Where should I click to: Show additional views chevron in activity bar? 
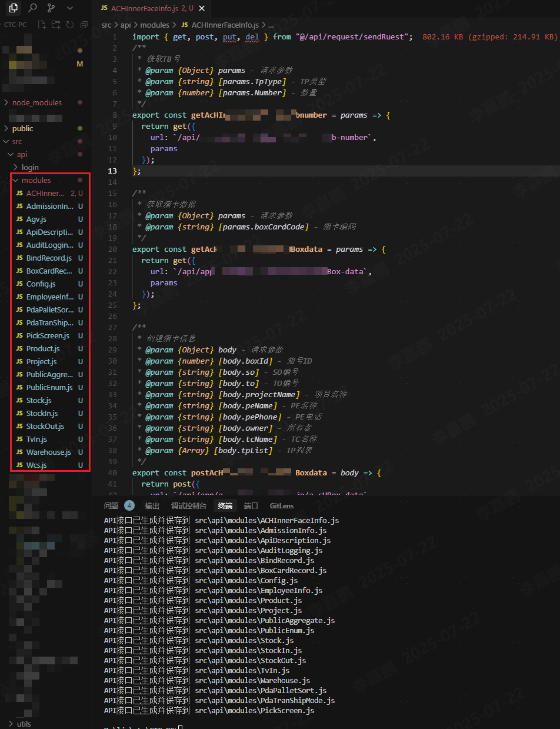70,8
